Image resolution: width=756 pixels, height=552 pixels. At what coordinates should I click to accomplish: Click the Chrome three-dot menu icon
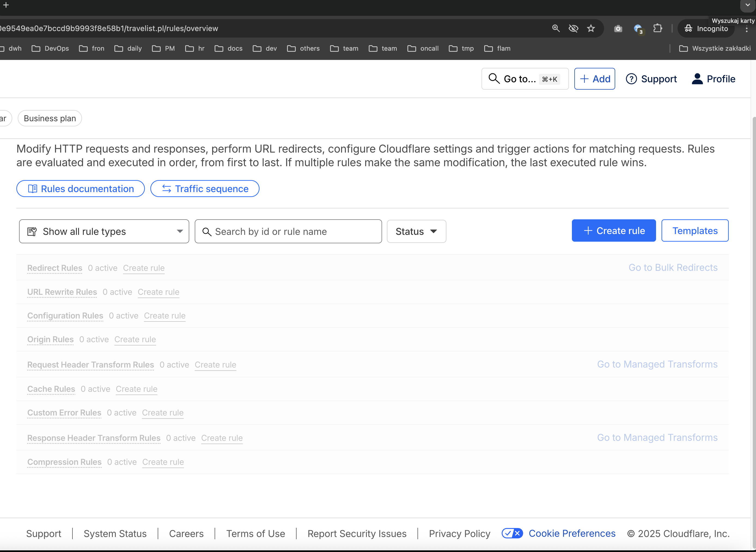[x=747, y=29]
